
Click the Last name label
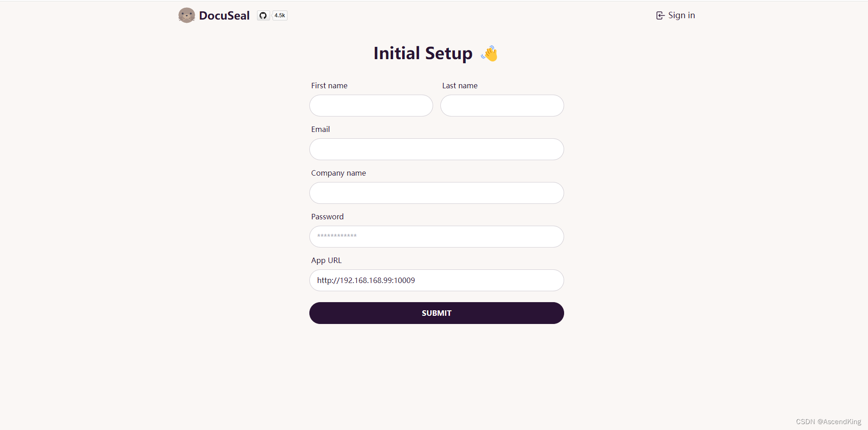tap(460, 86)
